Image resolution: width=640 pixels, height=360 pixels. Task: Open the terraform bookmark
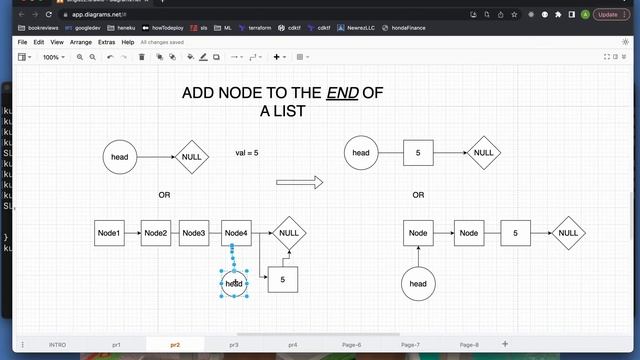(255, 28)
